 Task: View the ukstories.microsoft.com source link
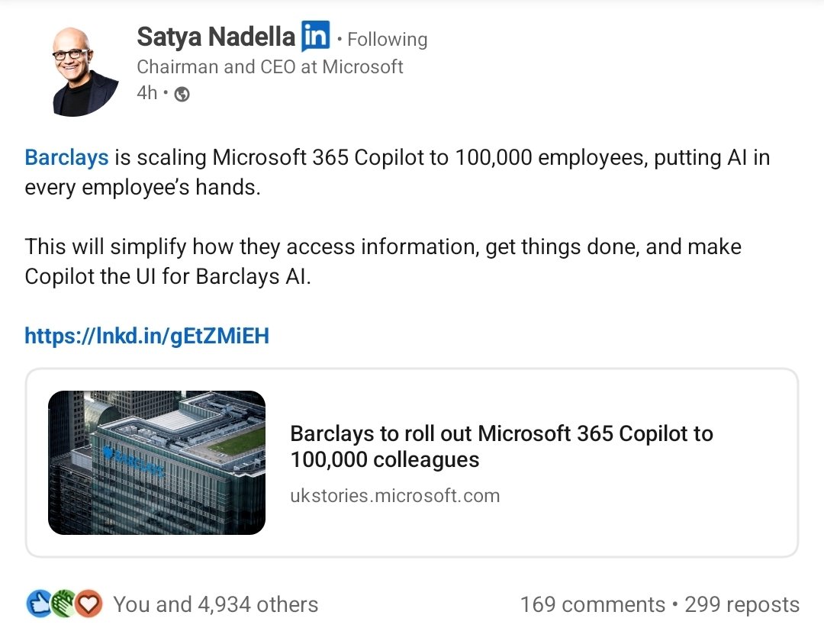[395, 495]
